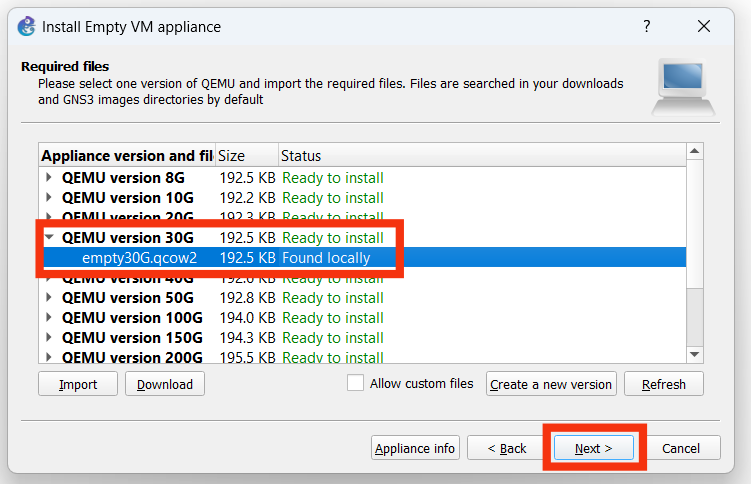This screenshot has height=484, width=751.
Task: Open Appliance info
Action: click(415, 448)
